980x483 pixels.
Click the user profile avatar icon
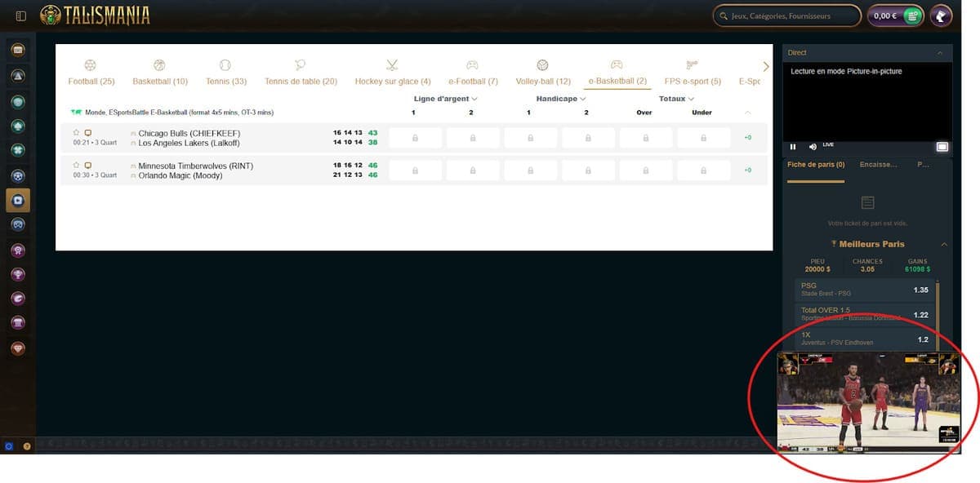pos(942,16)
